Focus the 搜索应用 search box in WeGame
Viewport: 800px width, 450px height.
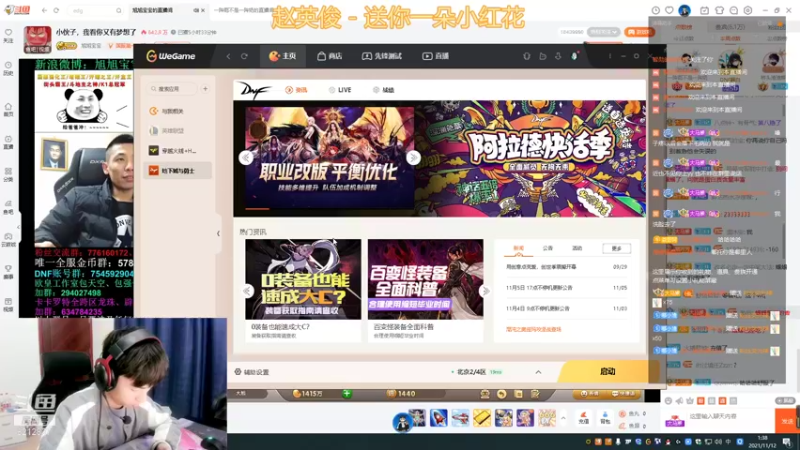point(171,89)
